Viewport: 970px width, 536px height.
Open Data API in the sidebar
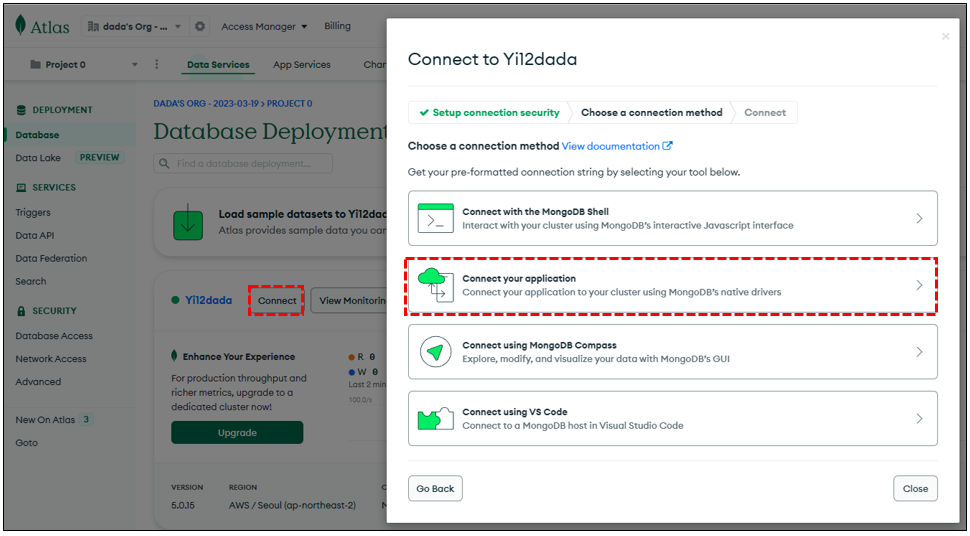tap(37, 235)
